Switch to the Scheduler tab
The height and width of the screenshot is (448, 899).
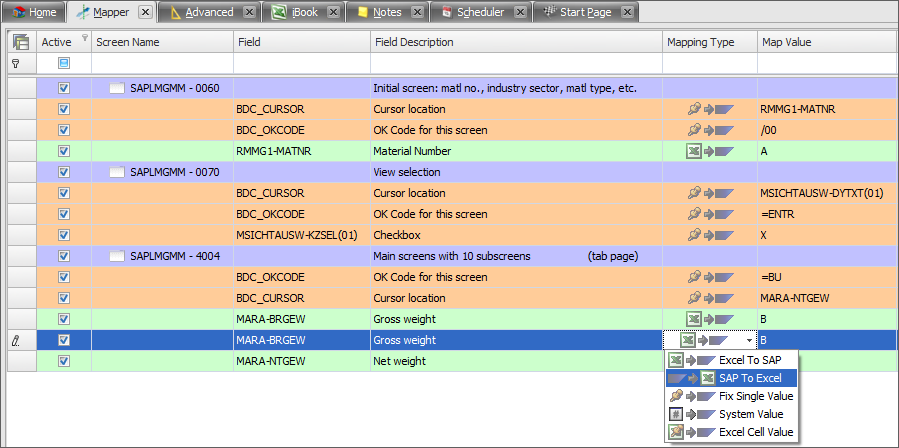click(480, 13)
